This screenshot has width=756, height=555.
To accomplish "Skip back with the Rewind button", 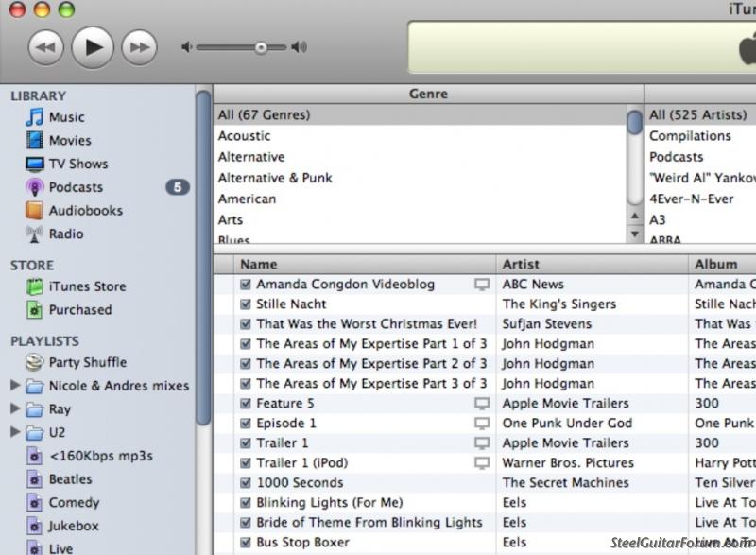I will 45,47.
